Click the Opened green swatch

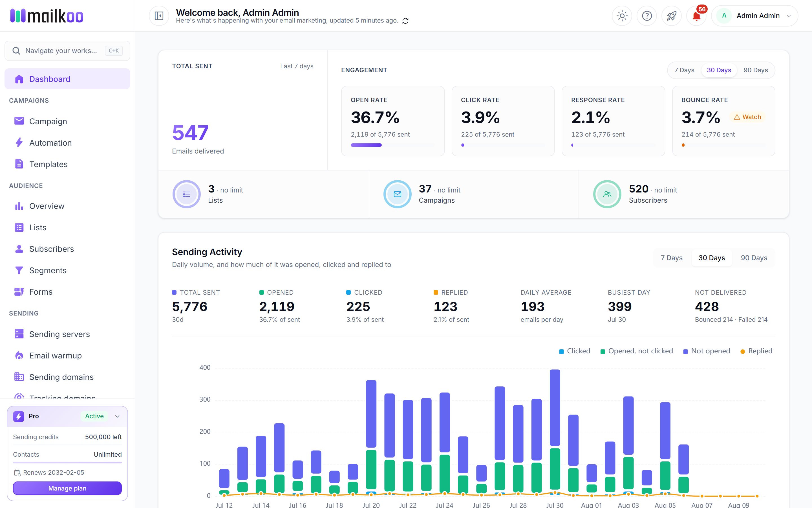[261, 292]
